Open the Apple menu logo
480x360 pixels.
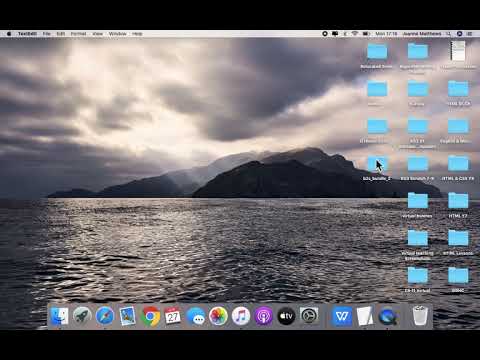9,34
